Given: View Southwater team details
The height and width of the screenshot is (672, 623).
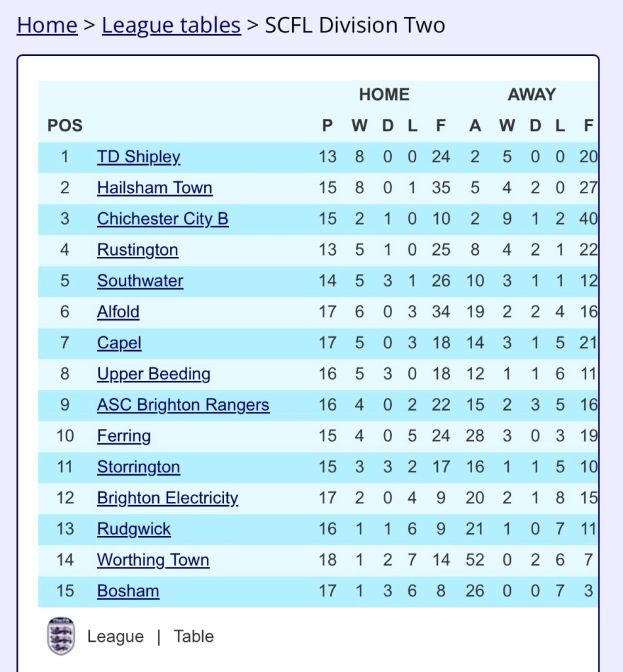Looking at the screenshot, I should (140, 280).
